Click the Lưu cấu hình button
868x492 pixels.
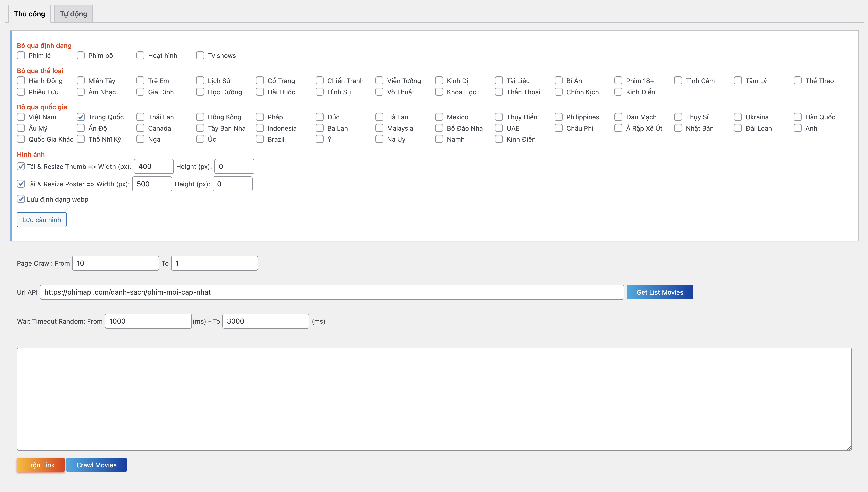[41, 220]
